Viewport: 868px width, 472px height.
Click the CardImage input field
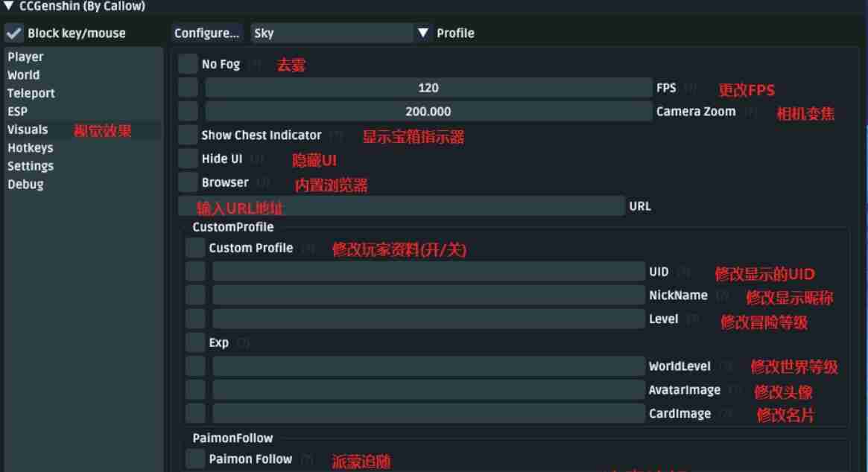pos(428,414)
